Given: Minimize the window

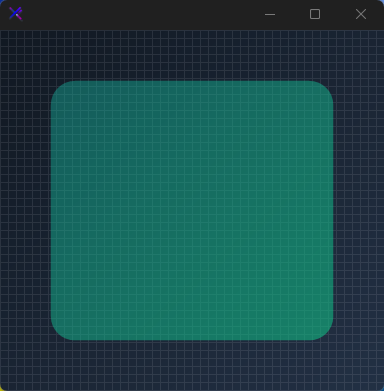Looking at the screenshot, I should point(270,14).
